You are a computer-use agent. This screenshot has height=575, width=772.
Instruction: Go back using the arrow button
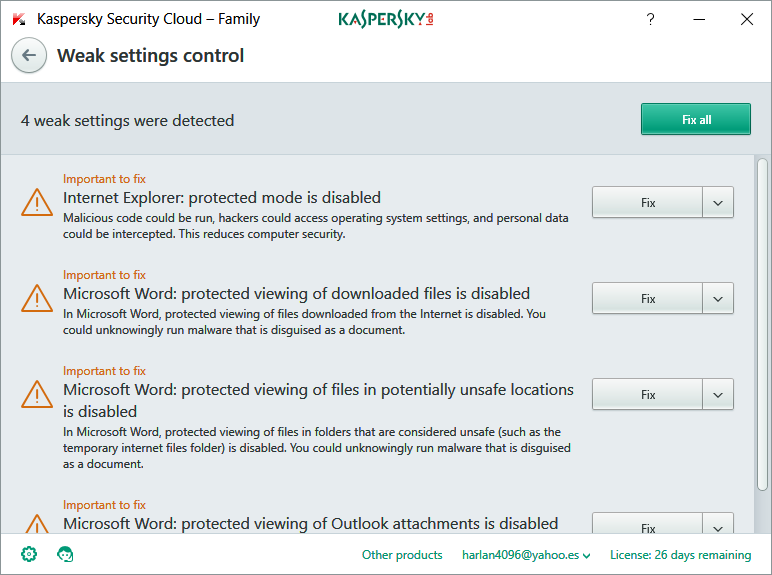[x=29, y=55]
